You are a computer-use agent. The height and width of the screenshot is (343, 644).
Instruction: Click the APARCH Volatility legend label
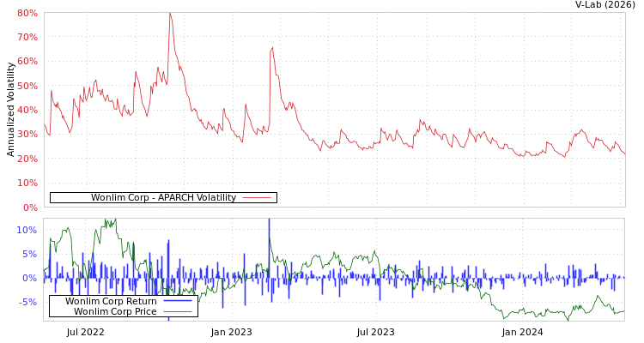(x=163, y=197)
